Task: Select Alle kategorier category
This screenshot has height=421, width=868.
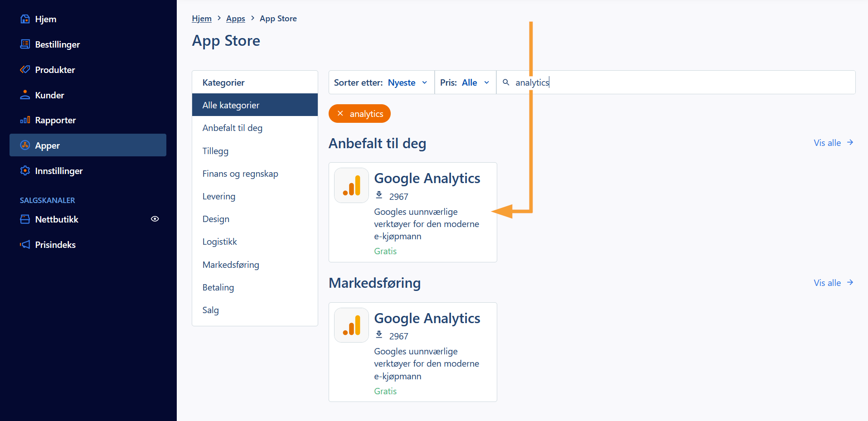Action: (255, 105)
